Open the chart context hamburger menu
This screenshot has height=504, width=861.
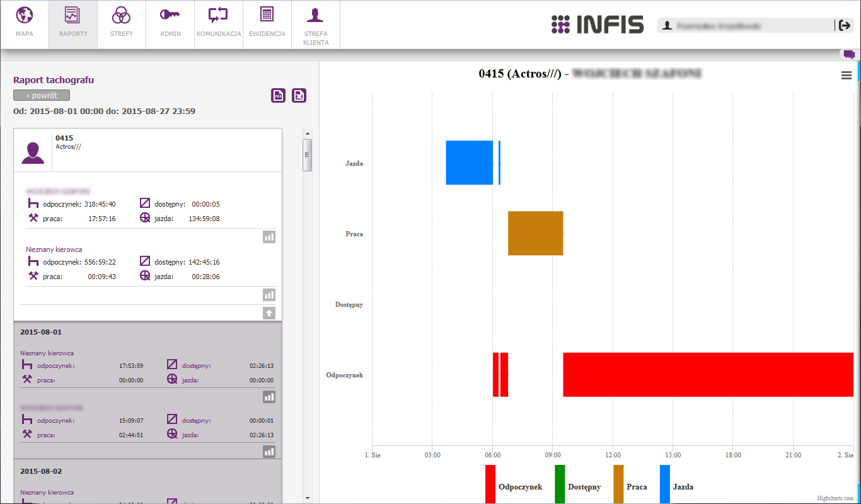[847, 76]
